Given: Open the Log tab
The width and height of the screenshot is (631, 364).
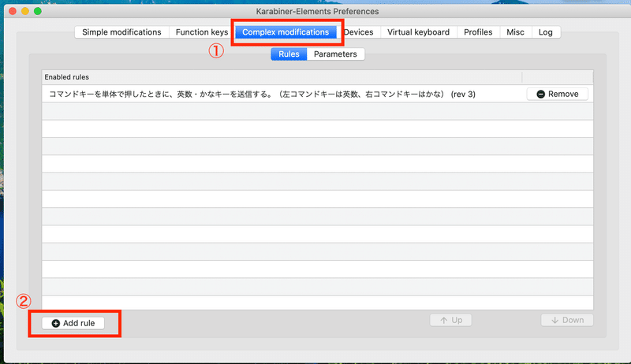Looking at the screenshot, I should pos(546,32).
